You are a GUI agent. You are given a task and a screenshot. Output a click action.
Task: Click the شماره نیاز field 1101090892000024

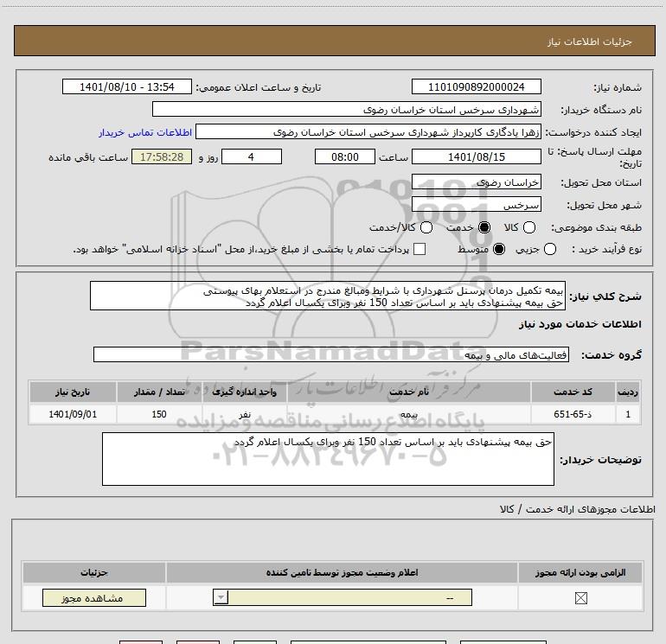tap(476, 86)
